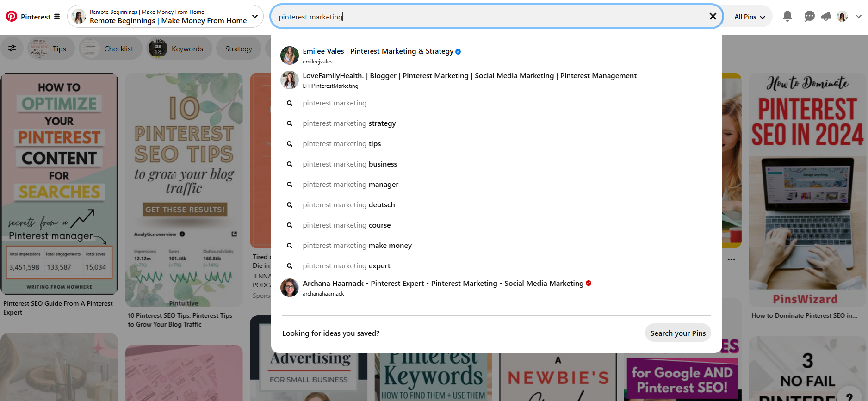
Task: Choose the plain 'pinterest marketing' suggestion
Action: pos(496,103)
